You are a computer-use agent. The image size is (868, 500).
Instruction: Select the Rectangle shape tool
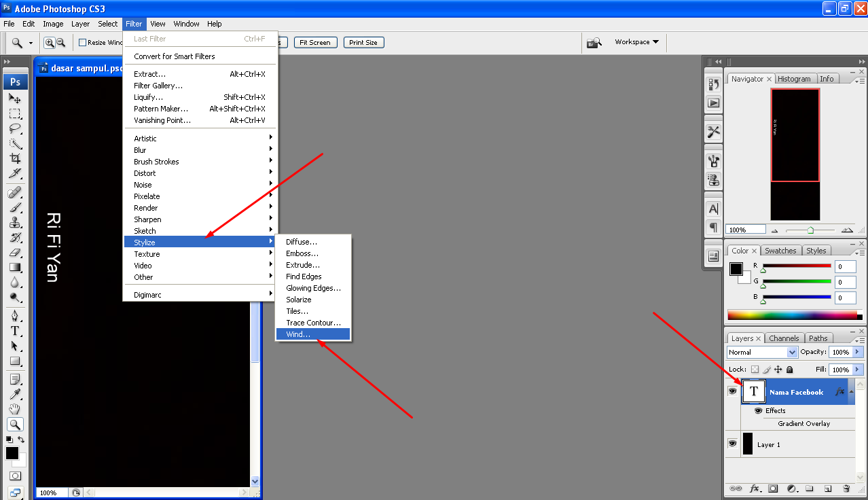point(15,361)
